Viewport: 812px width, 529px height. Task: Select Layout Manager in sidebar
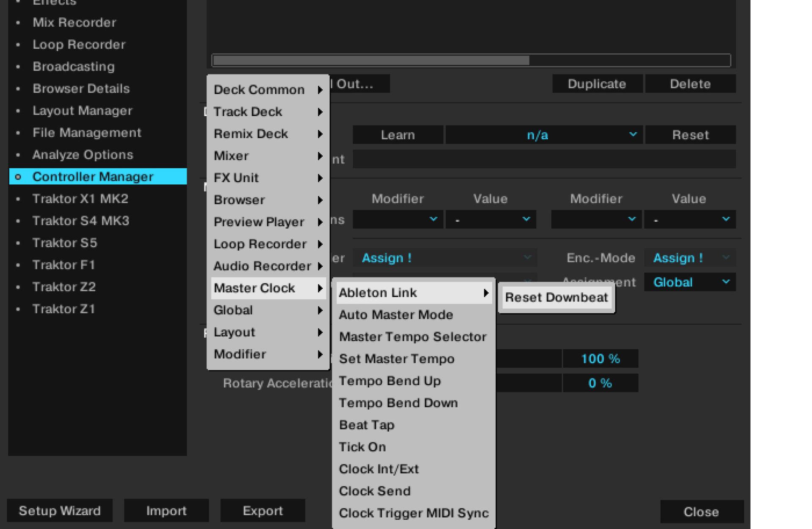[x=98, y=110]
